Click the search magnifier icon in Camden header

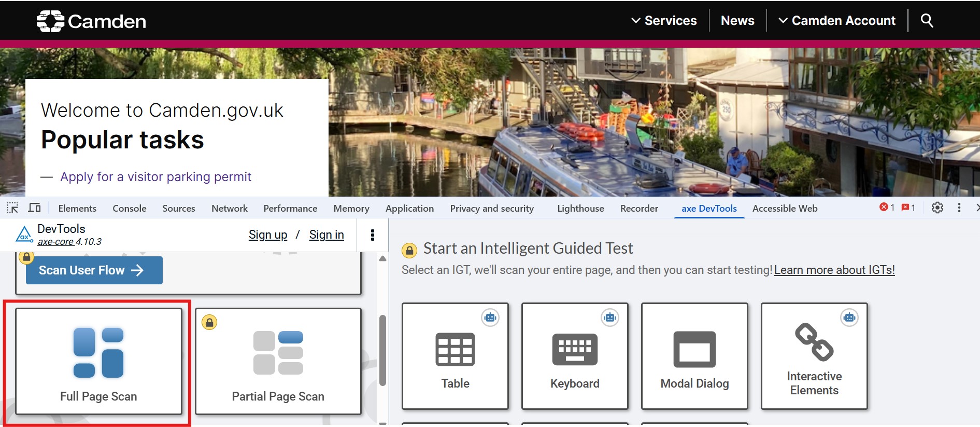pos(927,21)
